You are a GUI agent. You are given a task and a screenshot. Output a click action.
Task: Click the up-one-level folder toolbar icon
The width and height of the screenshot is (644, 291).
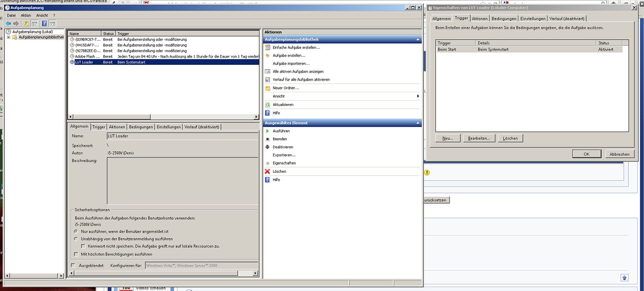point(26,24)
